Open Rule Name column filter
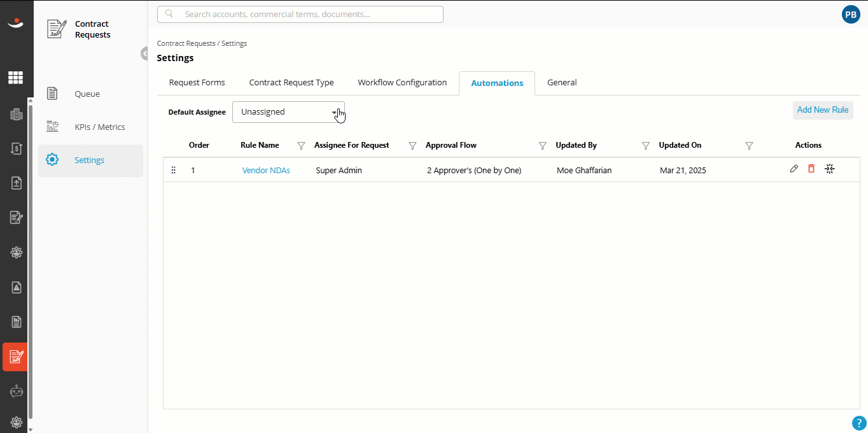This screenshot has height=433, width=868. click(x=302, y=146)
